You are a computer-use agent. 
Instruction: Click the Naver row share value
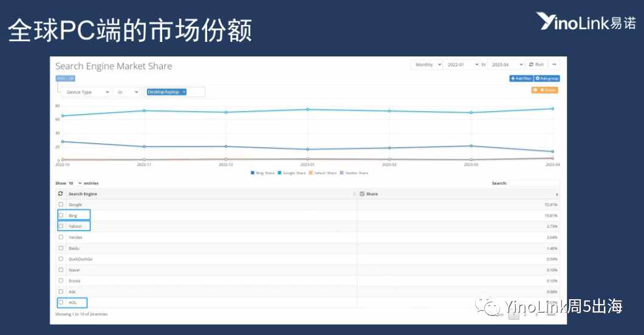(x=552, y=270)
